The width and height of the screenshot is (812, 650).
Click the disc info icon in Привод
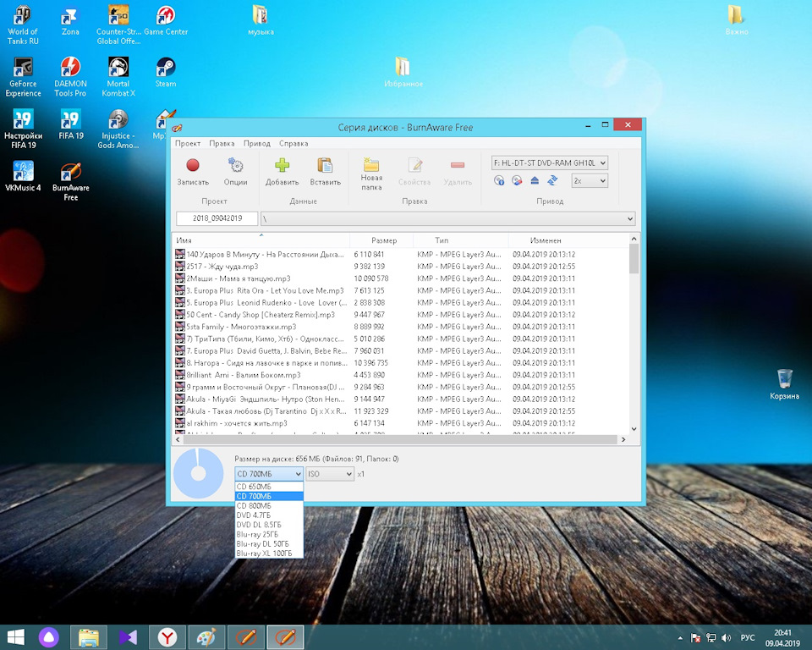(x=499, y=180)
